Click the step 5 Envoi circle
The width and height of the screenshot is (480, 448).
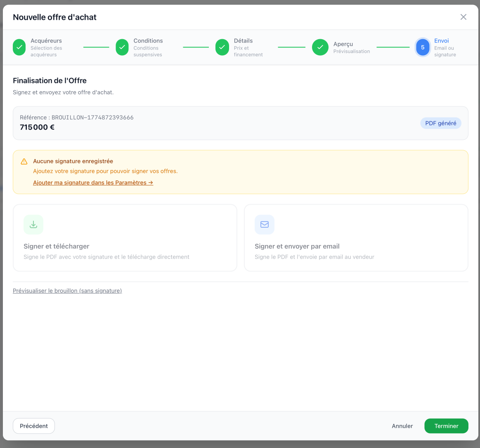click(x=423, y=47)
